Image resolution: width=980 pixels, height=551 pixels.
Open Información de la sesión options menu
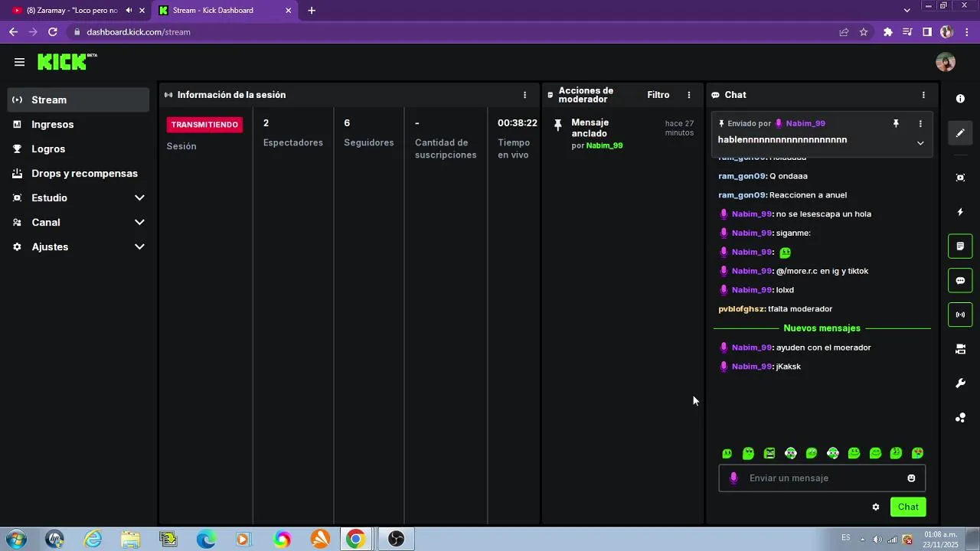(x=524, y=95)
